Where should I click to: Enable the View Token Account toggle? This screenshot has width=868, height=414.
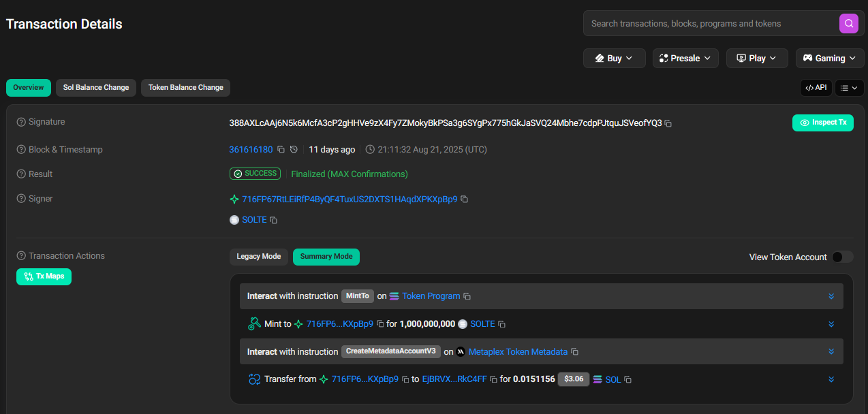842,257
